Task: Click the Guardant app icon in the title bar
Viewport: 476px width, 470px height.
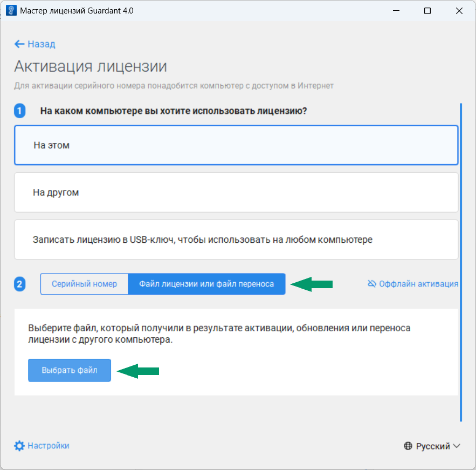Action: [x=11, y=11]
